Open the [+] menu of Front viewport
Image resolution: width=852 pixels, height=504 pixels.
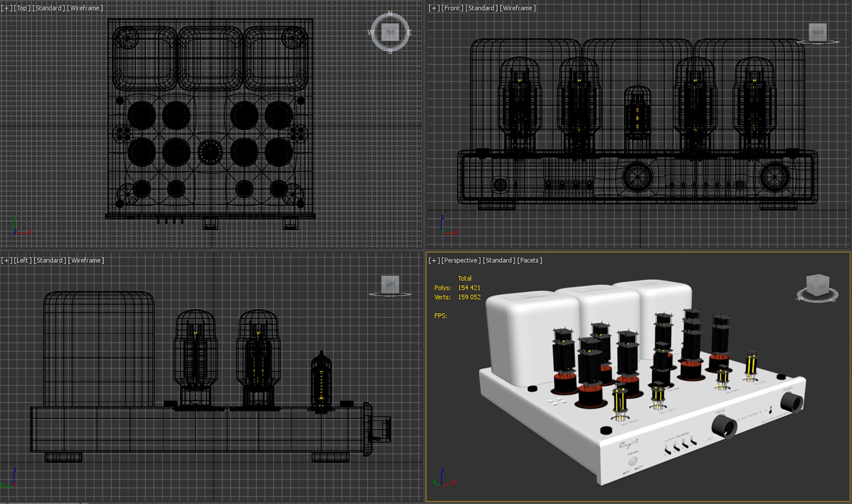(x=434, y=8)
